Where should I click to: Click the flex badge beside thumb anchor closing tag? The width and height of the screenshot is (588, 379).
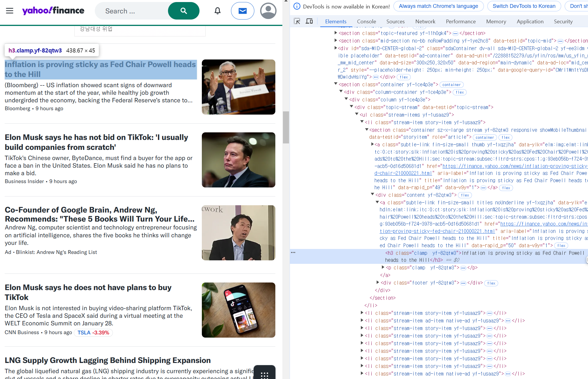tap(506, 188)
